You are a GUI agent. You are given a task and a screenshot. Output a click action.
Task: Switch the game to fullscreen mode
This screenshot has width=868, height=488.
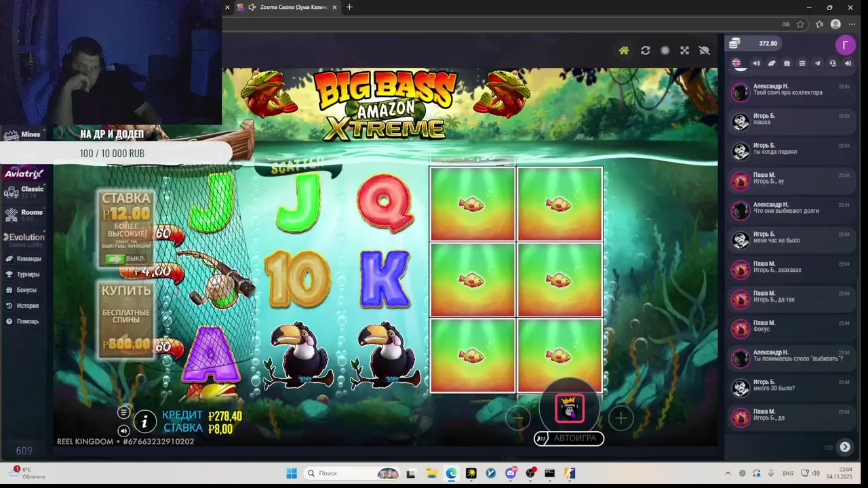coord(685,51)
